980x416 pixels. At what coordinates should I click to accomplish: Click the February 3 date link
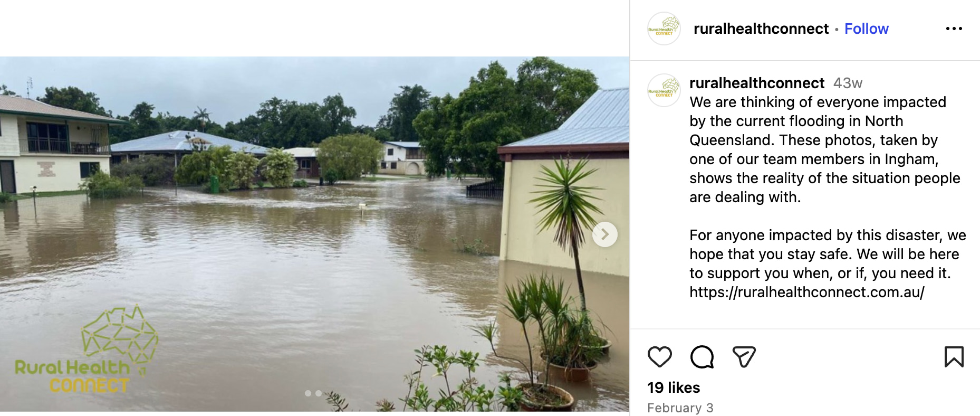coord(680,408)
